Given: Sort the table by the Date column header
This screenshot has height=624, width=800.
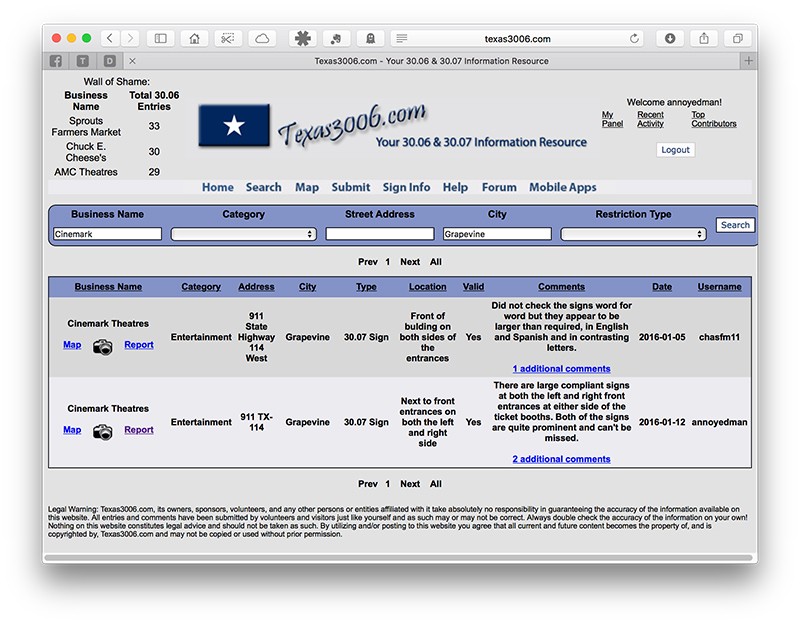Looking at the screenshot, I should [x=662, y=287].
